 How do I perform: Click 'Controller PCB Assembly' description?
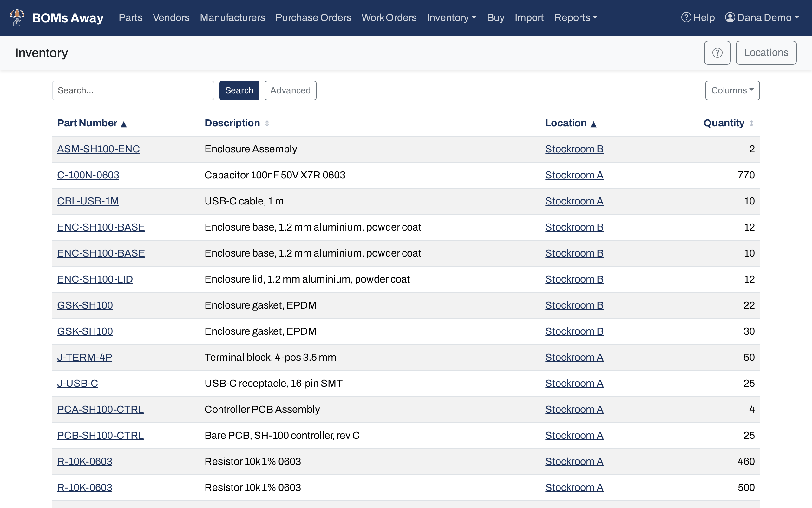click(262, 409)
